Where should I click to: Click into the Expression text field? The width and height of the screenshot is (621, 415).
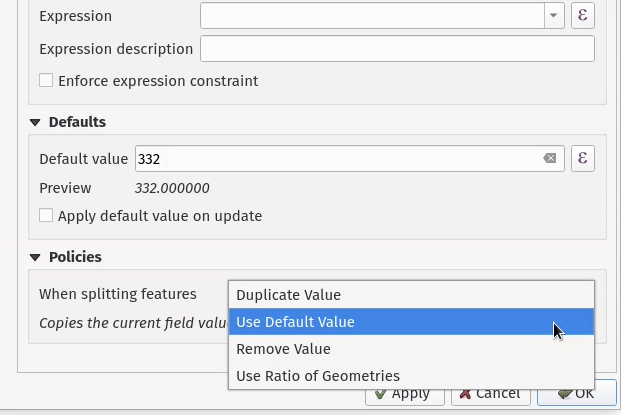(372, 16)
